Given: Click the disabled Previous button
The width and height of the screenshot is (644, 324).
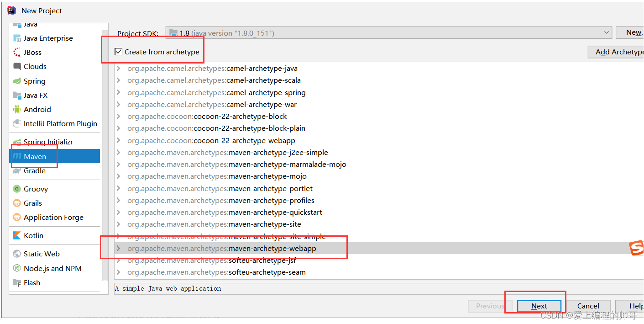Looking at the screenshot, I should (x=490, y=306).
